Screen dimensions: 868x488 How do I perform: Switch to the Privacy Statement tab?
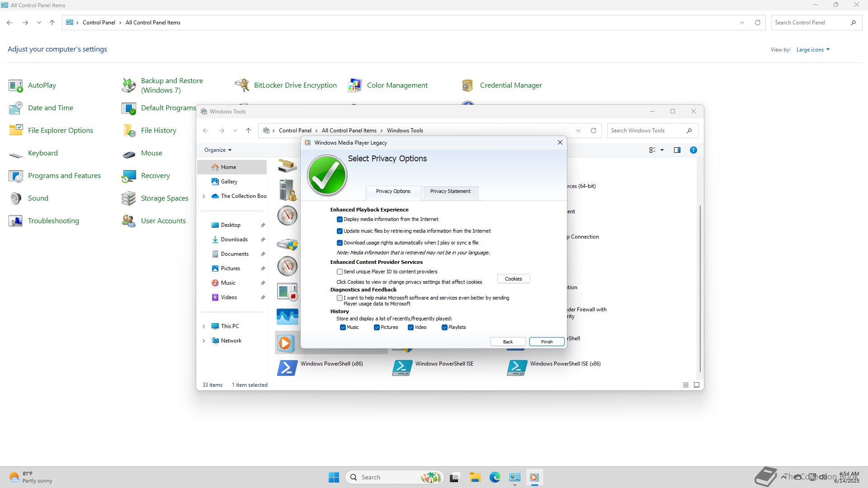click(450, 192)
